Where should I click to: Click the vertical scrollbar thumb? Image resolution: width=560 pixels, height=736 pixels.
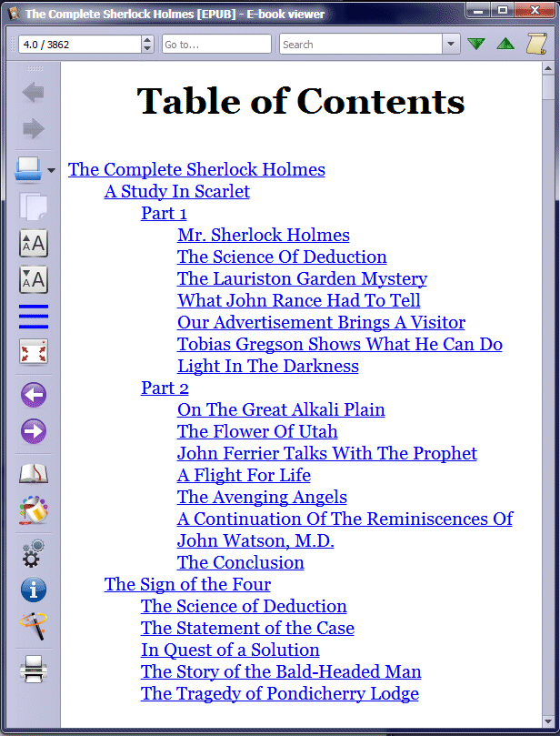coord(548,86)
